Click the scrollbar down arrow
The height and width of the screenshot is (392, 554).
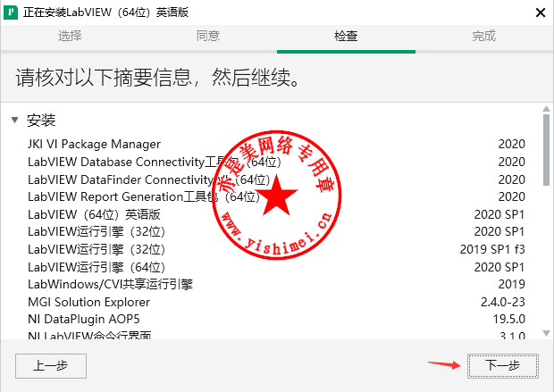[545, 333]
